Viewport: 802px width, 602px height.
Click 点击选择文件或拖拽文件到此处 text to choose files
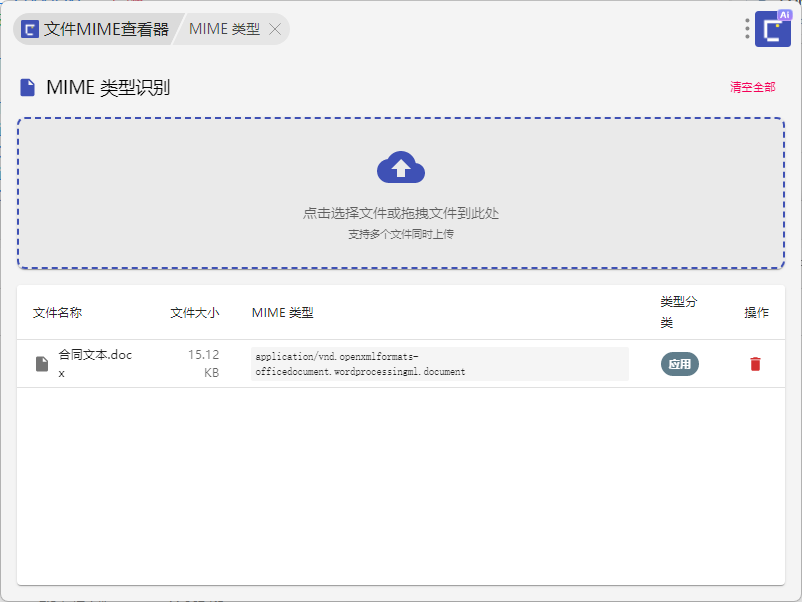pyautogui.click(x=401, y=213)
